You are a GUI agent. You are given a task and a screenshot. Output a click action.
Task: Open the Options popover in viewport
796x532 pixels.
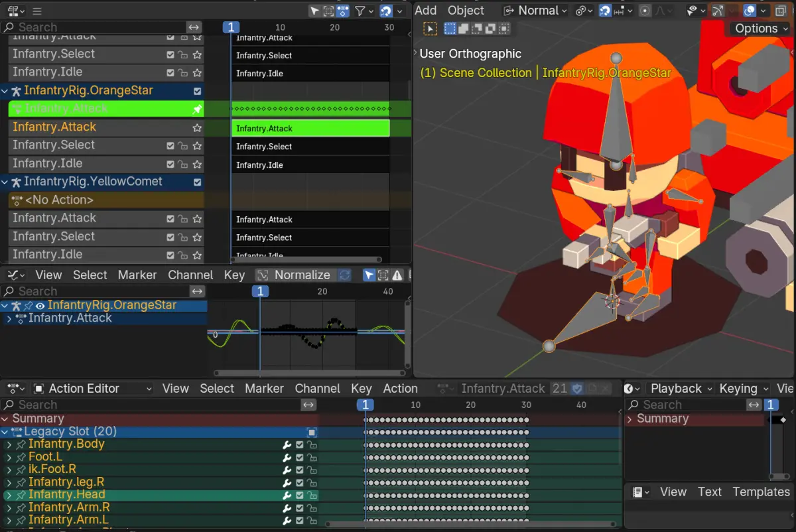(760, 29)
